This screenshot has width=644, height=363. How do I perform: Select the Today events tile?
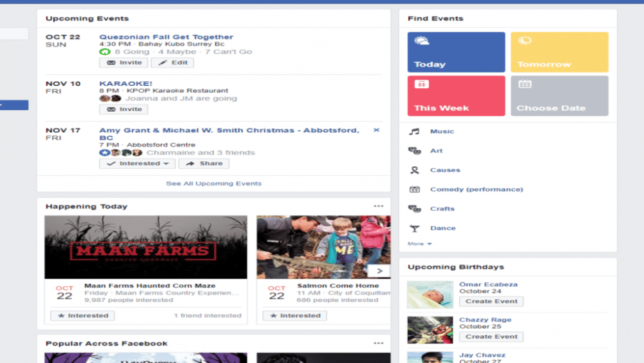[x=456, y=52]
